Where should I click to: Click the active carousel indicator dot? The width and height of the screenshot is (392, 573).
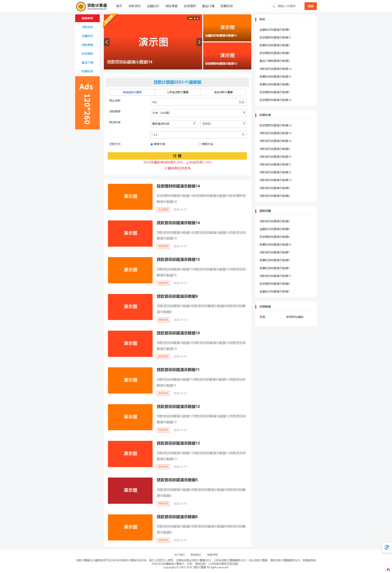point(191,18)
